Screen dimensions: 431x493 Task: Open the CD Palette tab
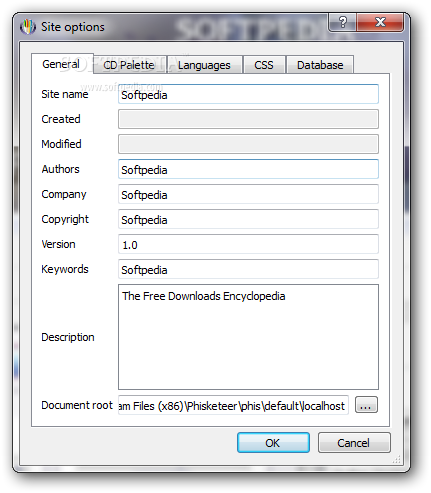pos(129,65)
